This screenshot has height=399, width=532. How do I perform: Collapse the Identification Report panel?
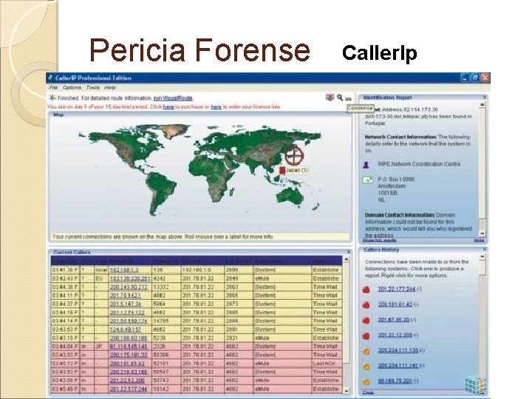[485, 98]
